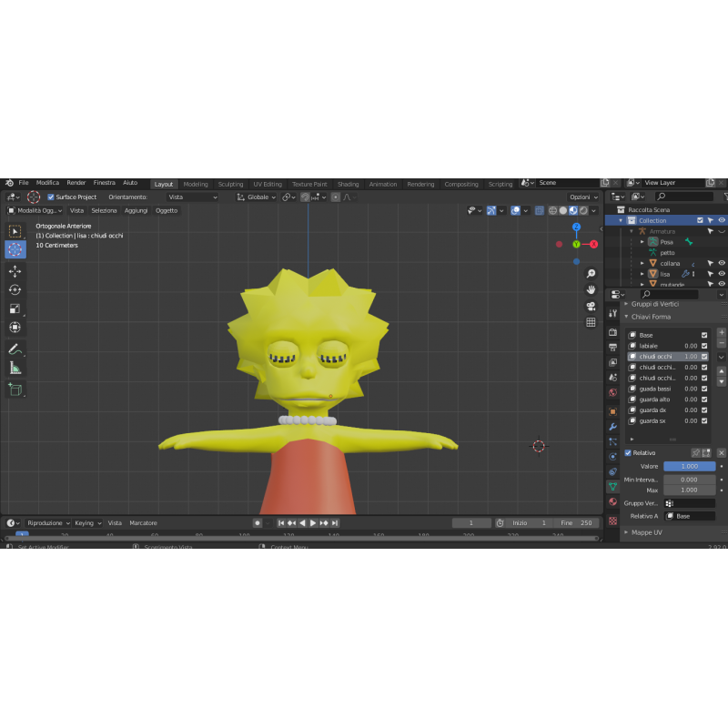Click the X axis on the navigation gizmo
728x728 pixels.
[593, 244]
